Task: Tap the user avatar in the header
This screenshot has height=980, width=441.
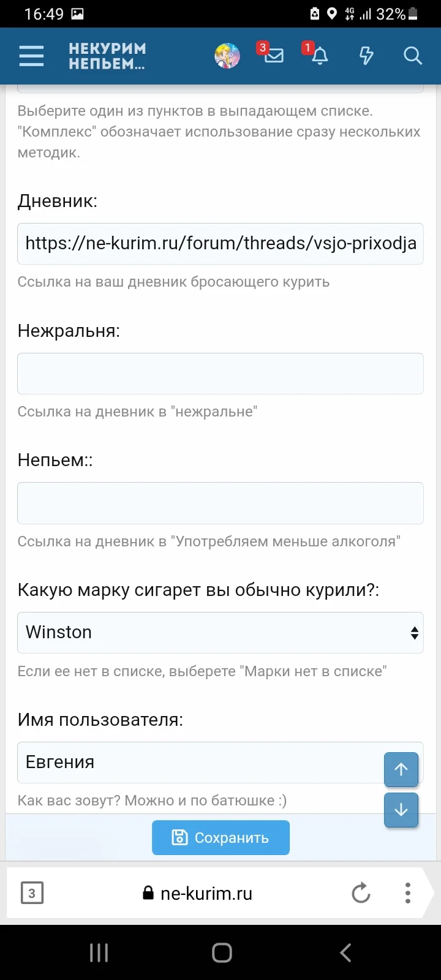Action: click(226, 56)
